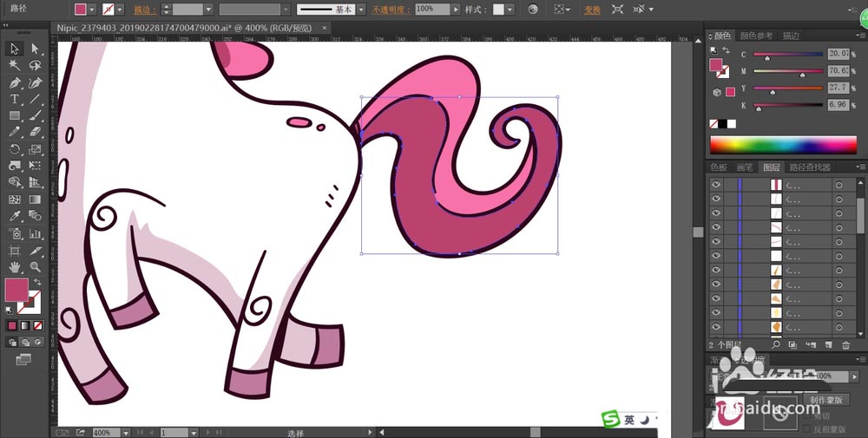Viewport: 868px width, 438px height.
Task: Open zoom level 400% dropdown
Action: pos(126,433)
